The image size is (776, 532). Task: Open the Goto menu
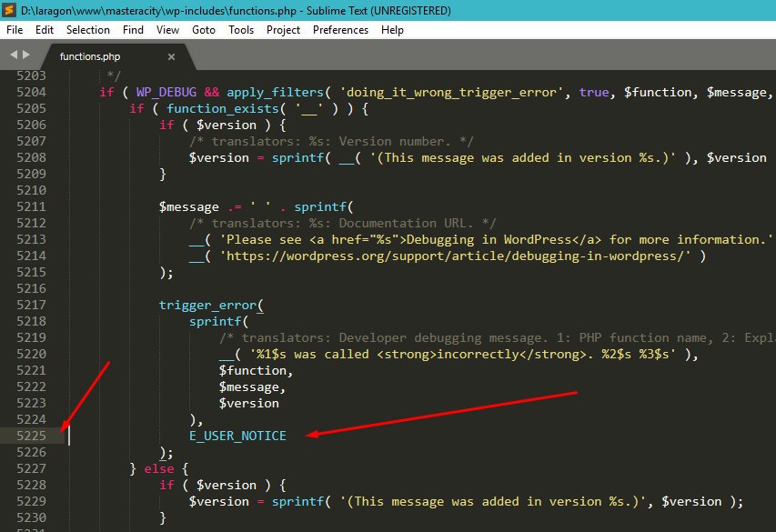[x=204, y=30]
